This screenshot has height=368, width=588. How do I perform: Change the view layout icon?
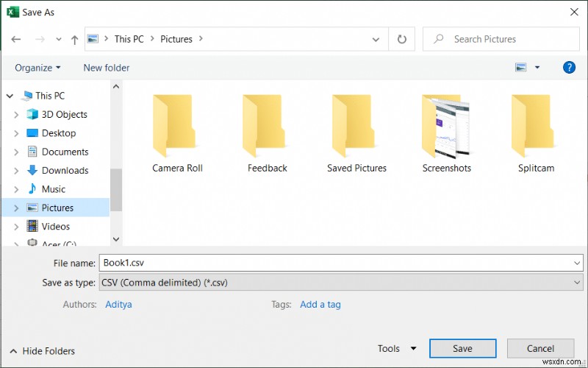pos(521,68)
